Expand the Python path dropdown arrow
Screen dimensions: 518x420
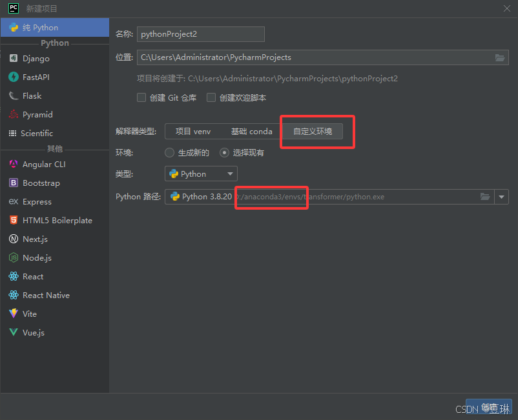pyautogui.click(x=501, y=197)
